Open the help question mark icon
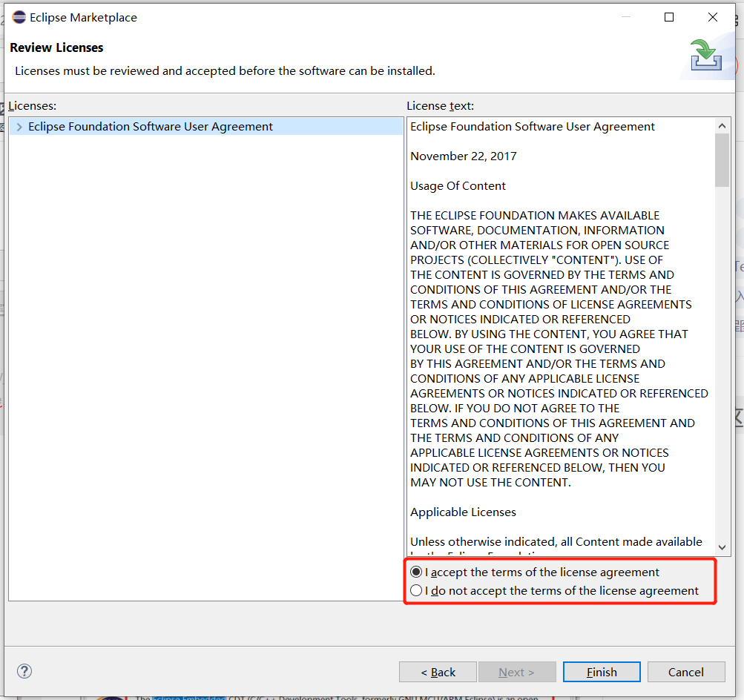The width and height of the screenshot is (744, 700). [x=24, y=671]
